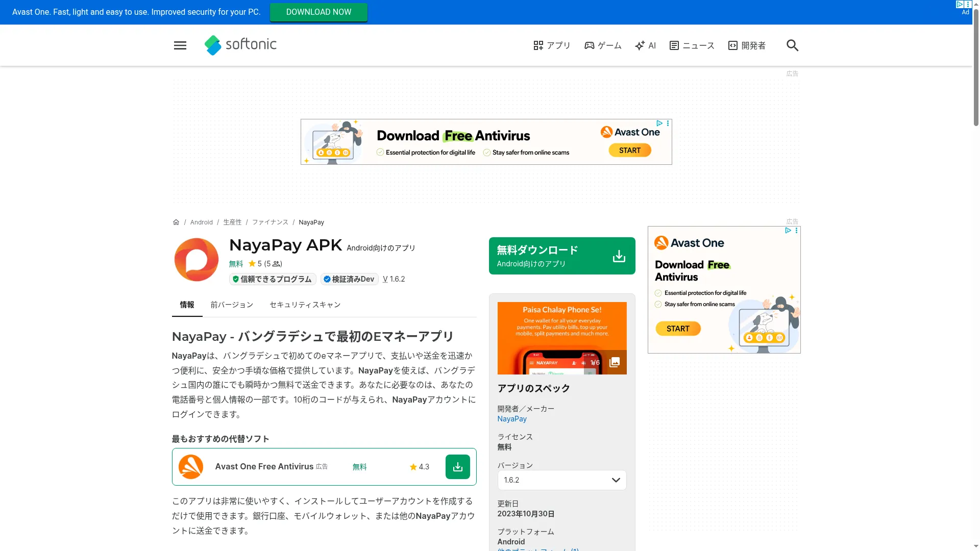Click AdChoices icon on top banner
This screenshot has height=551, width=980.
click(960, 4)
